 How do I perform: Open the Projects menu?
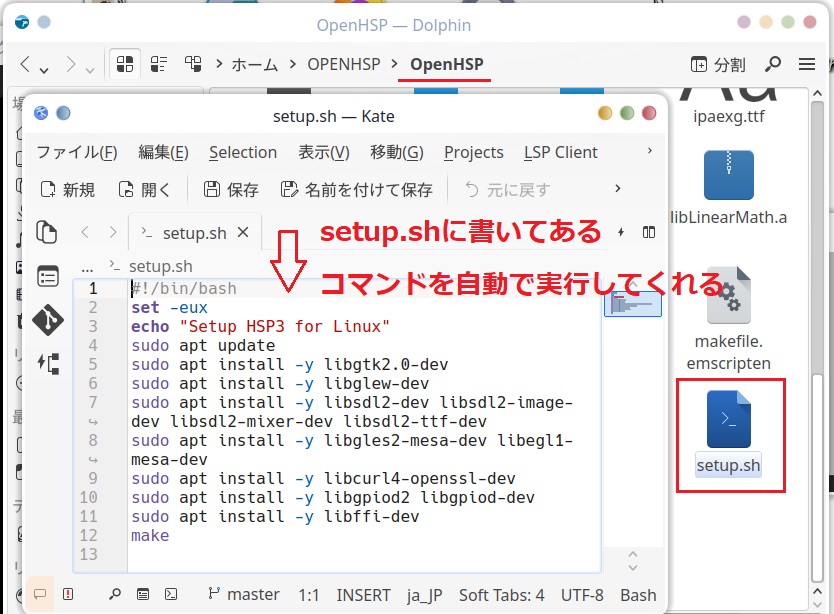click(473, 152)
